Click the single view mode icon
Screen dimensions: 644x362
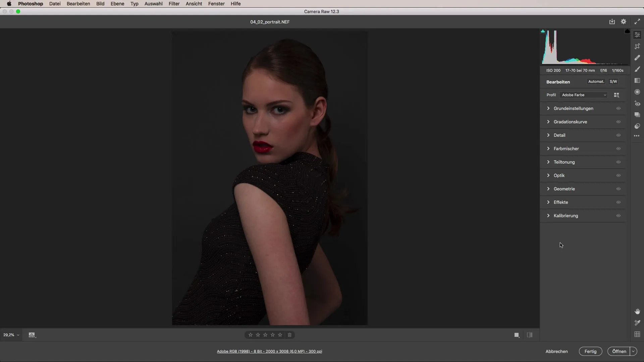coord(517,335)
